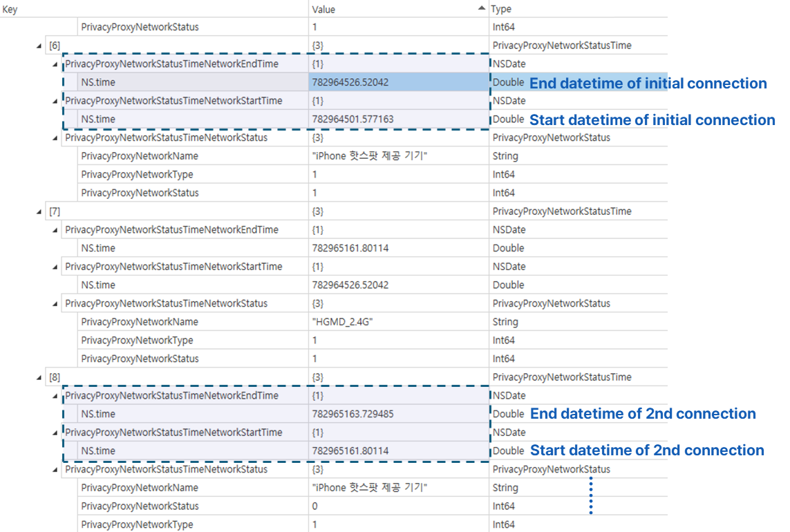Image resolution: width=790 pixels, height=532 pixels.
Task: Collapse NetworkEndTime node under item [6]
Action: pyautogui.click(x=55, y=64)
